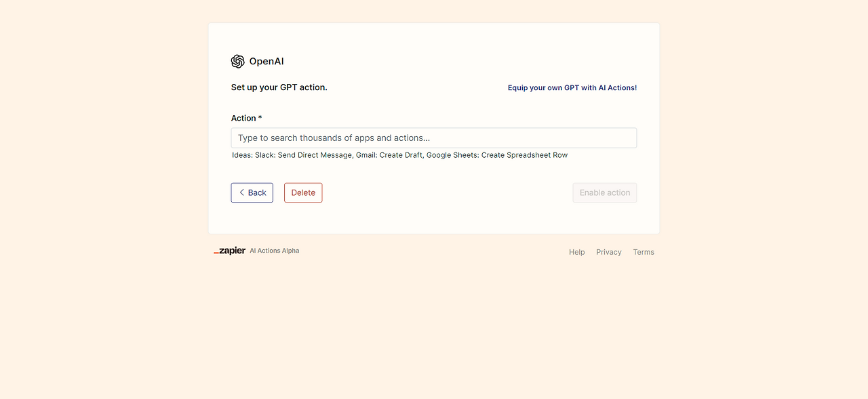Viewport: 868px width, 399px height.
Task: Click inside the Action search input field
Action: pyautogui.click(x=434, y=138)
